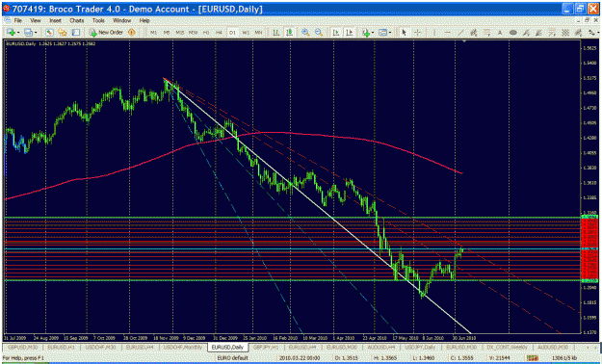
Task: Switch chart to W1 timeframe
Action: pyautogui.click(x=246, y=33)
